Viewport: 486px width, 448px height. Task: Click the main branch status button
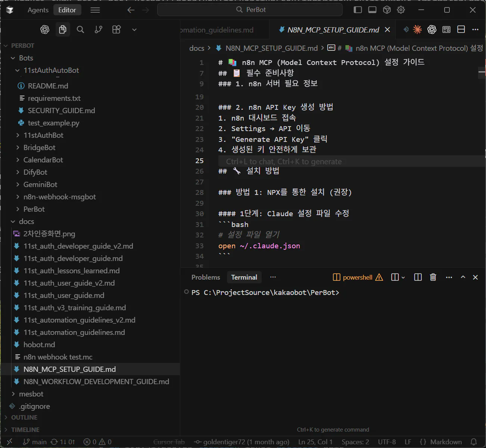35,442
